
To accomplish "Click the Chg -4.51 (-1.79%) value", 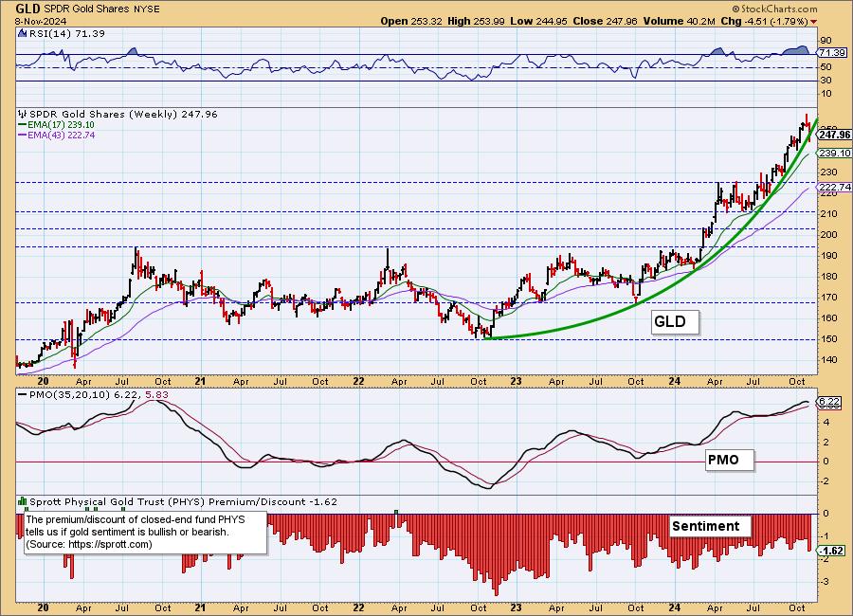I will pyautogui.click(x=764, y=21).
